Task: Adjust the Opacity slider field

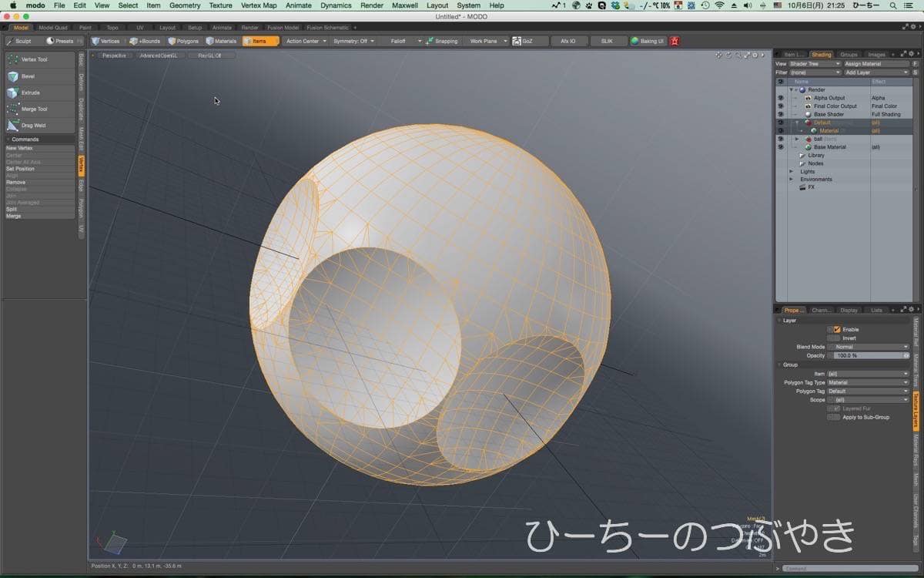Action: tap(869, 355)
